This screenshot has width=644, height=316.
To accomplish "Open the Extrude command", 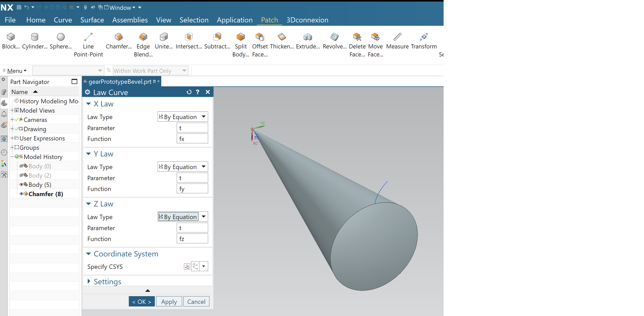I will [x=308, y=37].
